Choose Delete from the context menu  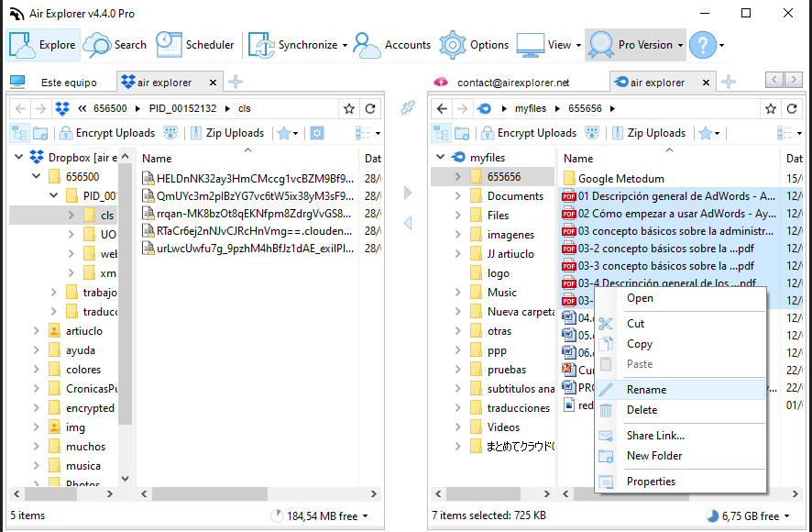(680, 410)
